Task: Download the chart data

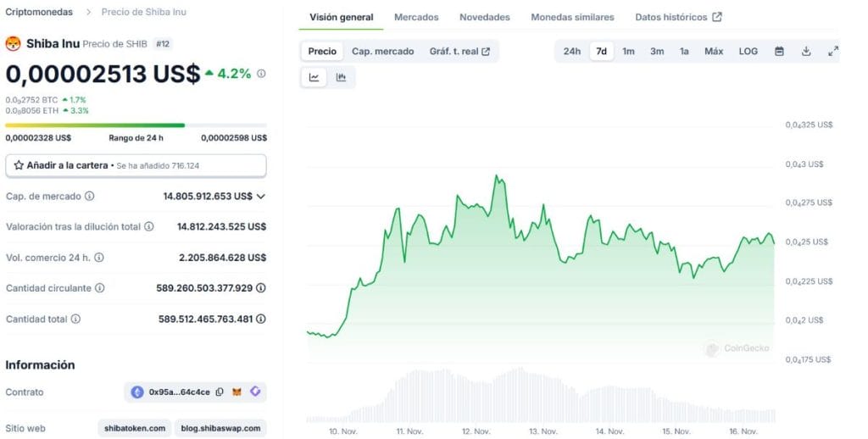Action: click(807, 52)
